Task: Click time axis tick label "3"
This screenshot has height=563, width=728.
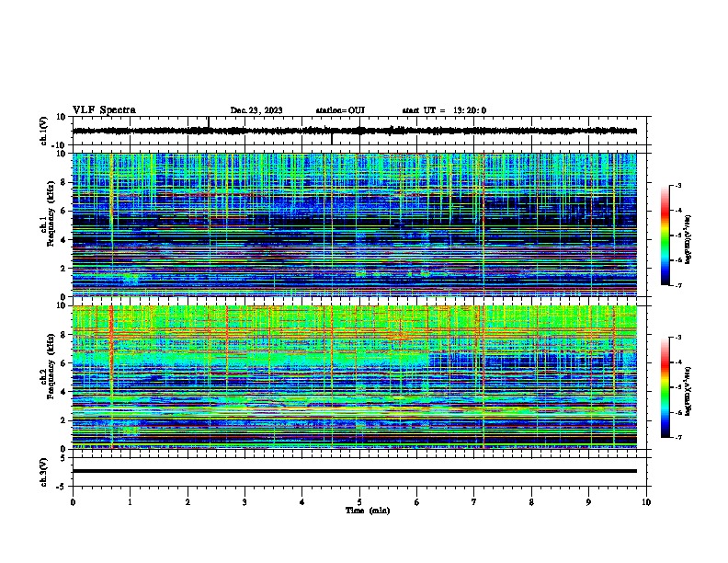Action: (x=245, y=502)
